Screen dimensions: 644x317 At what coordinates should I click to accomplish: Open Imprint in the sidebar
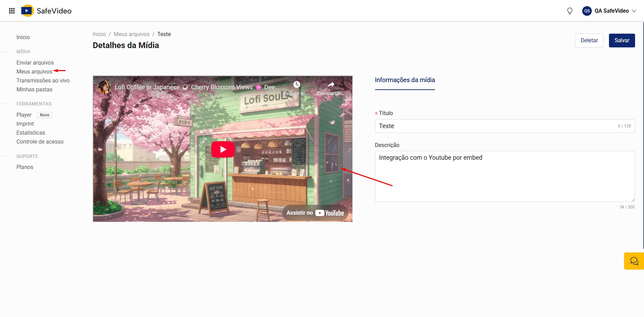25,124
